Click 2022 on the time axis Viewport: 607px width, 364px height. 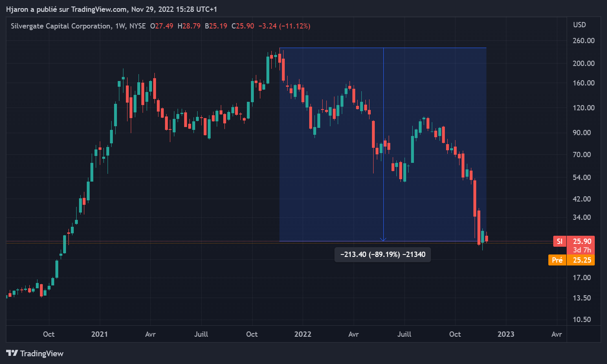click(303, 334)
